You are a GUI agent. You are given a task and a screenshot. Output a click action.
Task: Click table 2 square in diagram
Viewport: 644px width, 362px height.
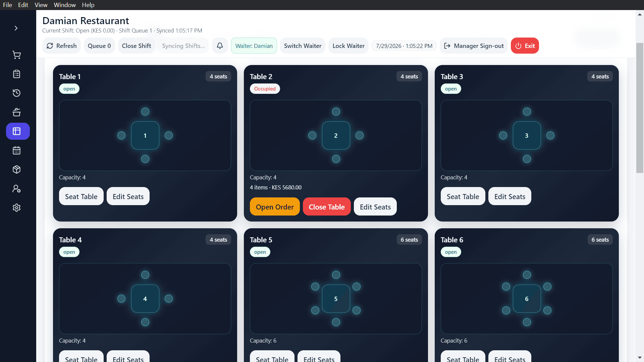coord(336,135)
